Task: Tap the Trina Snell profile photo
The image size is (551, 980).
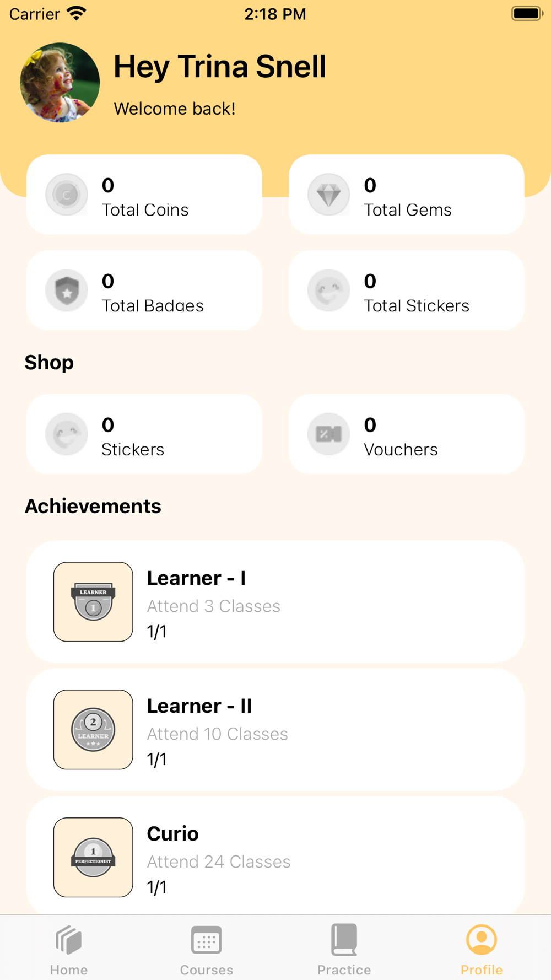Action: point(60,83)
